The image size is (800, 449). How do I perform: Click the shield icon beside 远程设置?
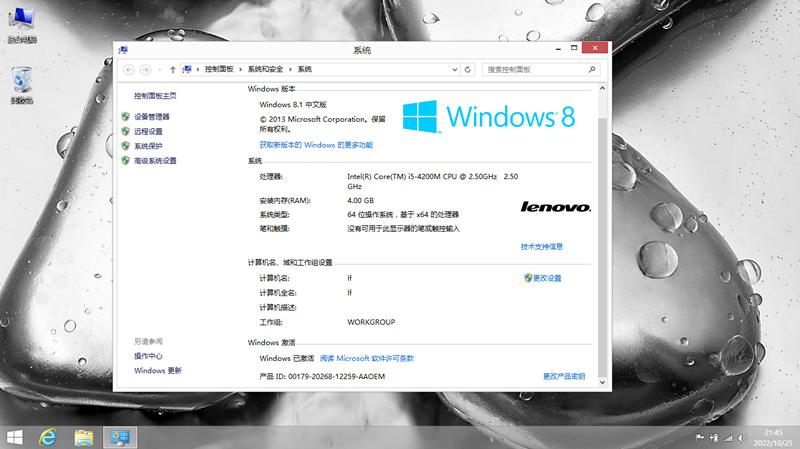click(126, 131)
